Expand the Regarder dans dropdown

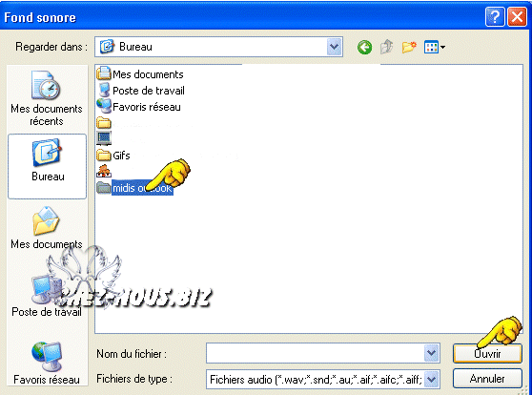(x=335, y=47)
